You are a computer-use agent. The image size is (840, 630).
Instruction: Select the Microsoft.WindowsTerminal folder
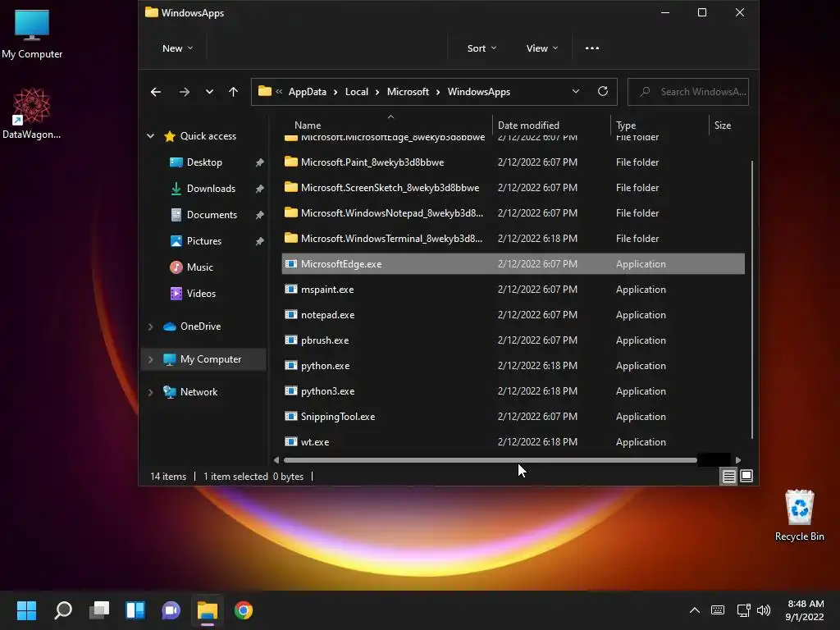[513, 239]
